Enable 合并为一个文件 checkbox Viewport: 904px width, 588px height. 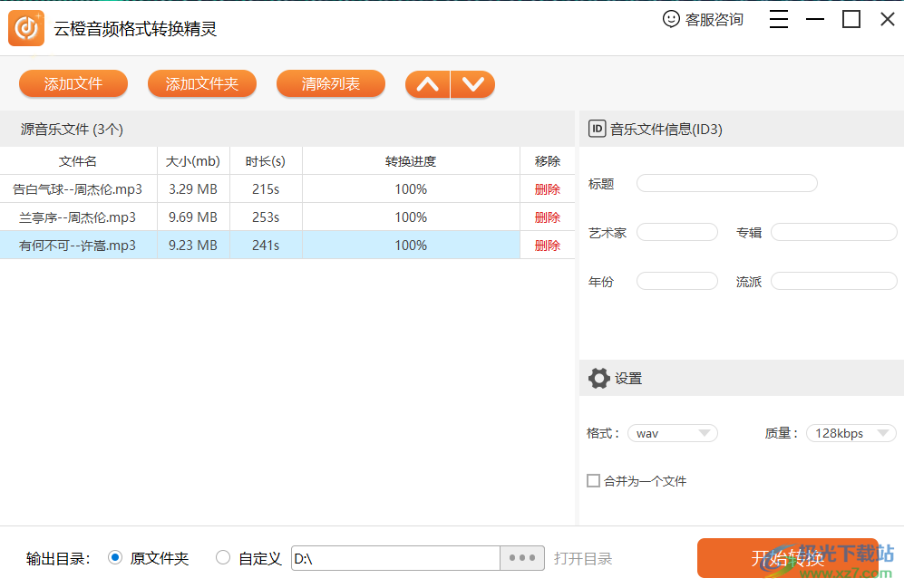click(593, 480)
